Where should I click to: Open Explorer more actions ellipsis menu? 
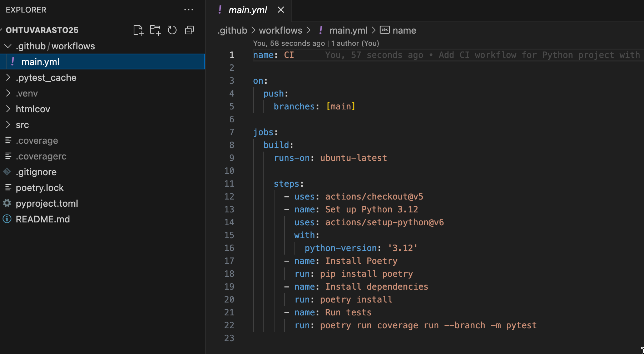point(188,10)
